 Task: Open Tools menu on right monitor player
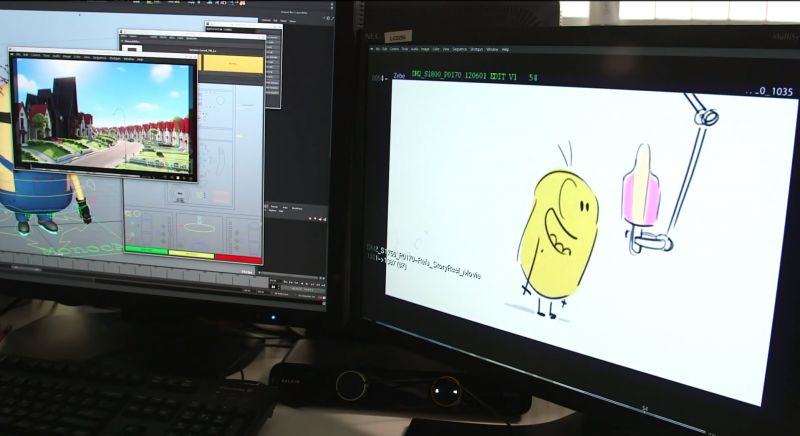(405, 49)
